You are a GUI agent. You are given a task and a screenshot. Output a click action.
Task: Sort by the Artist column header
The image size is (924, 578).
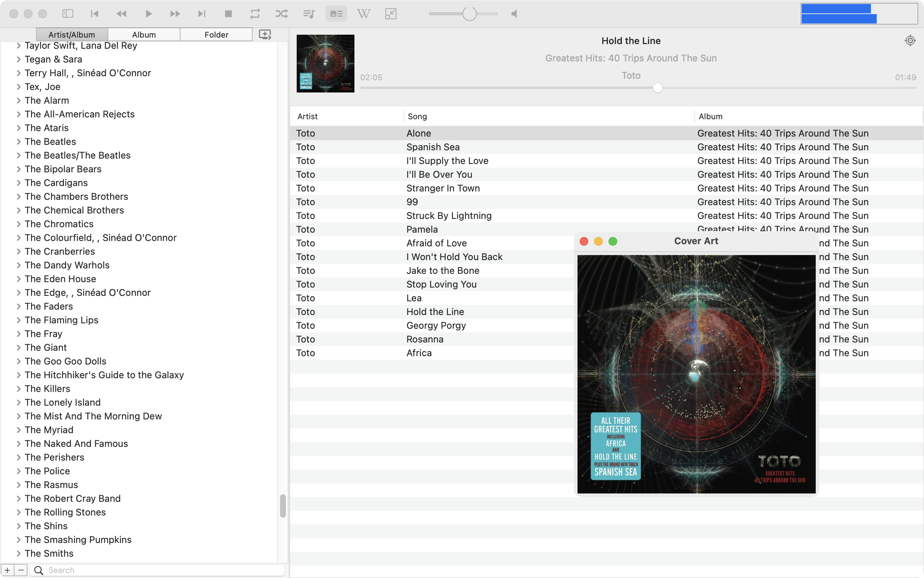pyautogui.click(x=347, y=116)
